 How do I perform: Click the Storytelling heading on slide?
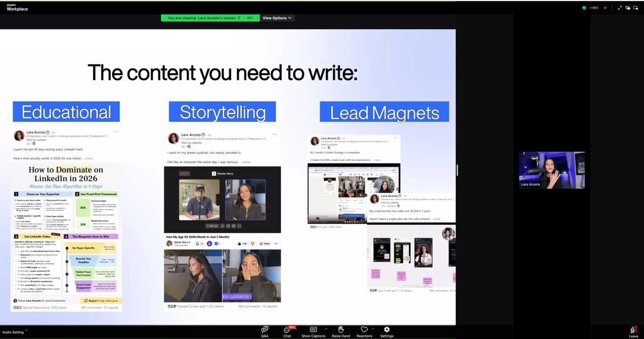click(x=222, y=111)
